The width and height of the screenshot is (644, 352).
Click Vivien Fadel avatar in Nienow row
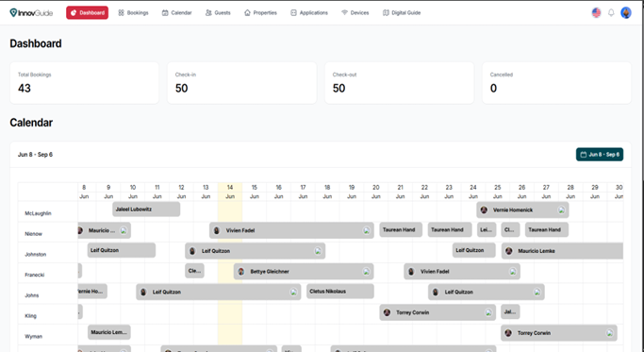click(x=217, y=230)
